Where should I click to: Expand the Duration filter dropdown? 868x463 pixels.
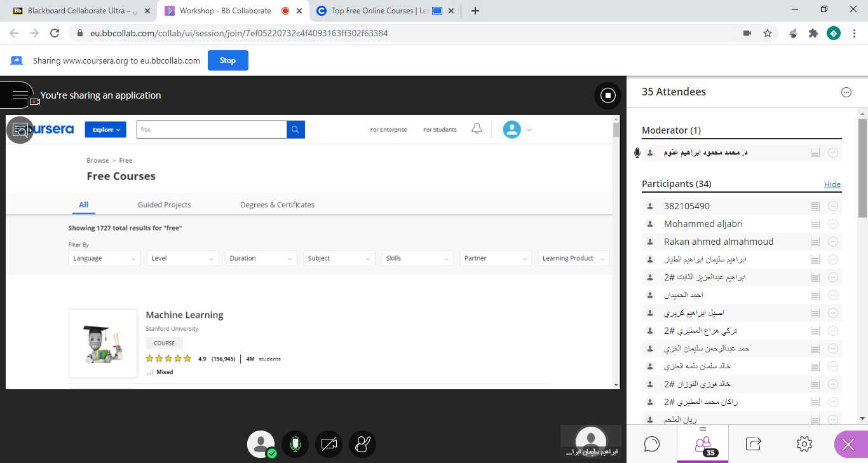coord(261,258)
